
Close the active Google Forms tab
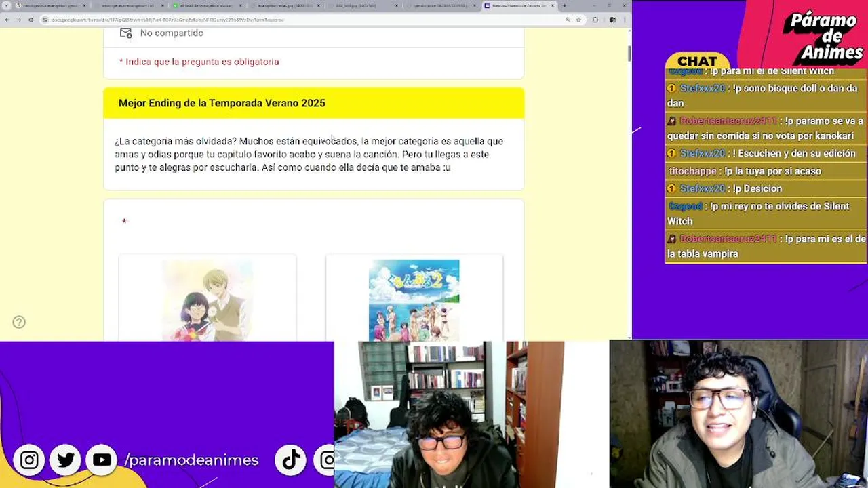click(553, 5)
